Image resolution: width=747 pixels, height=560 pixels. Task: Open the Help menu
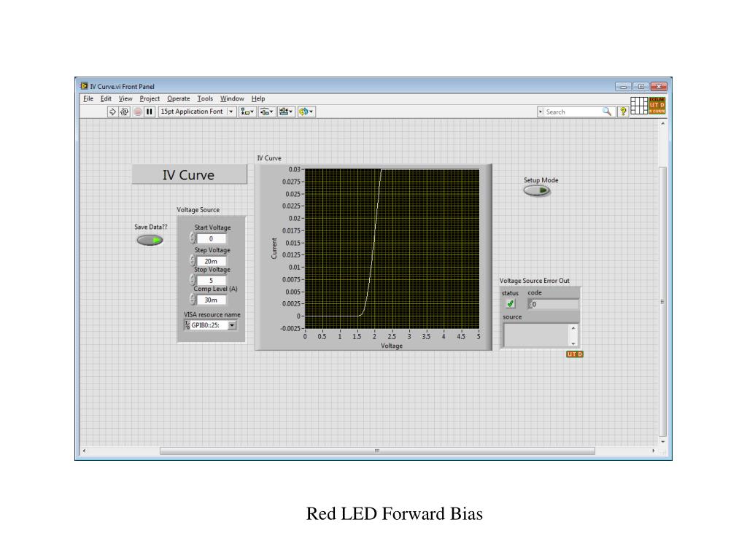[x=258, y=98]
